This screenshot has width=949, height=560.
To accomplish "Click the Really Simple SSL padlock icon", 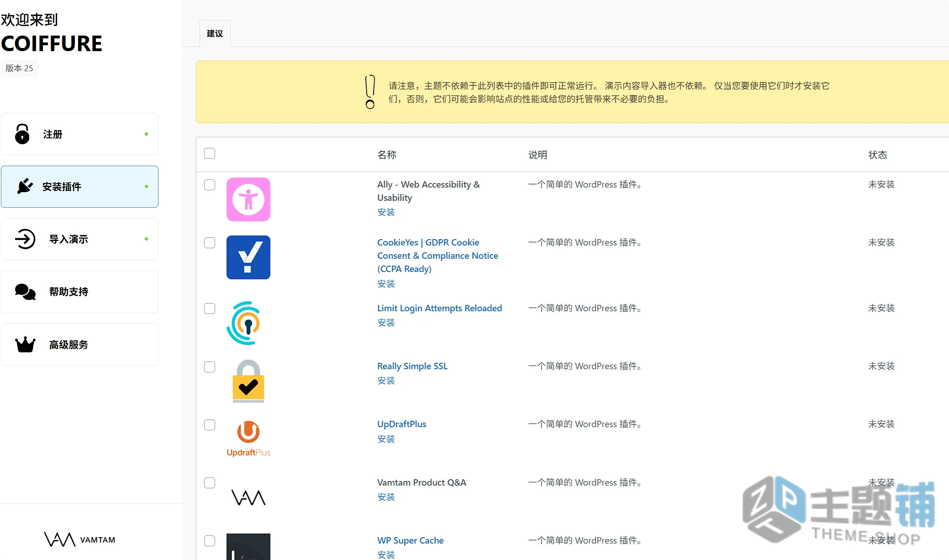I will [248, 381].
